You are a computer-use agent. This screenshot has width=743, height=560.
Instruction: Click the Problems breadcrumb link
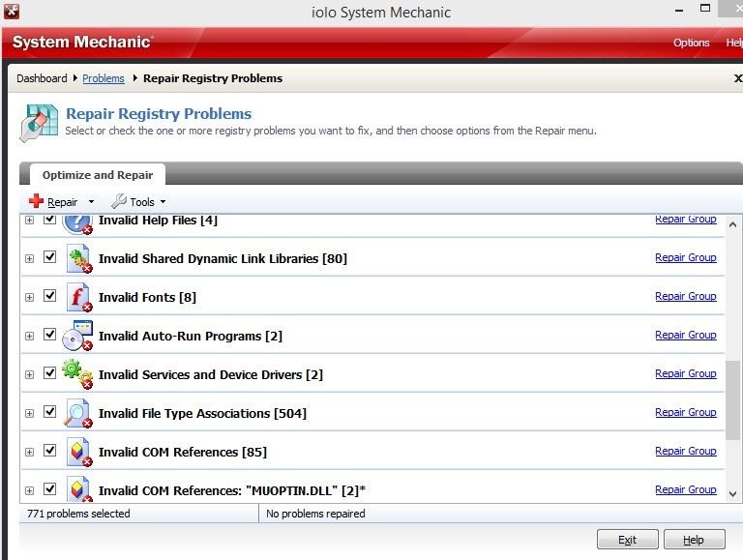[x=104, y=78]
